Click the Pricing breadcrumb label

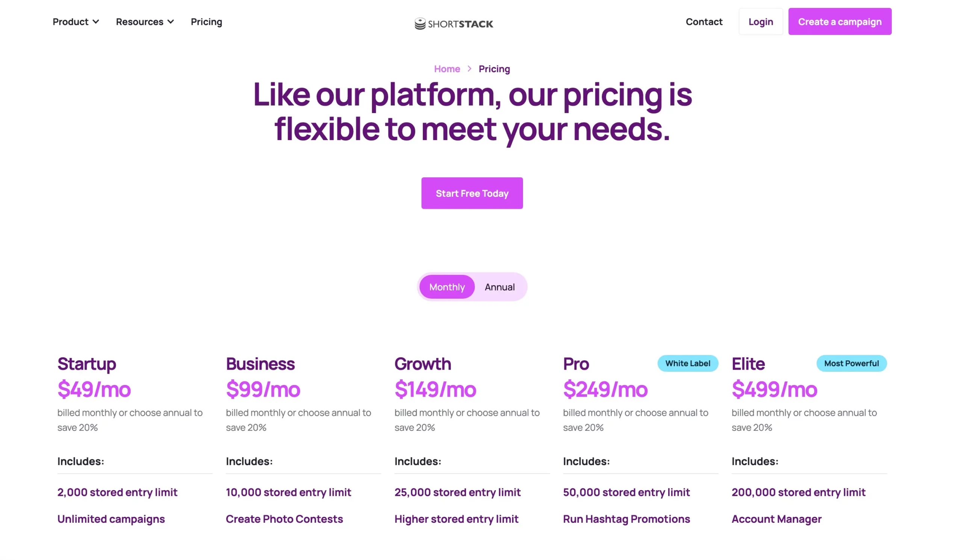(495, 69)
